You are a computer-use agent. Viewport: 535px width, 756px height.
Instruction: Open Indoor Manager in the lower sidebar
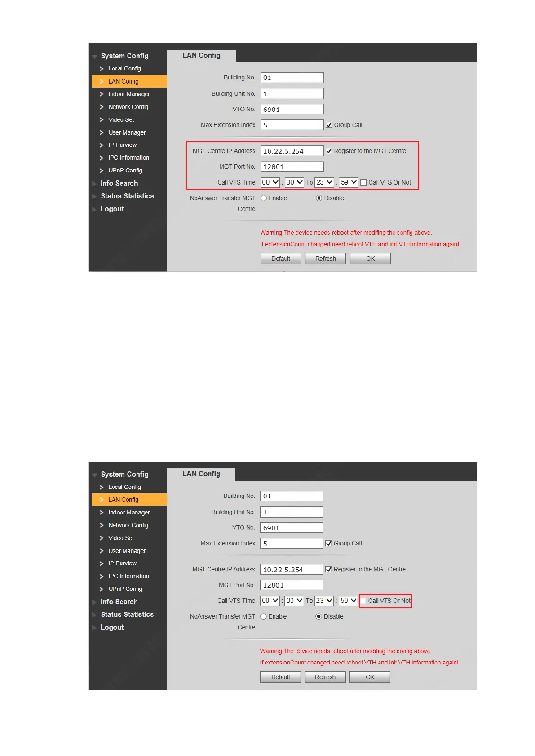click(x=129, y=513)
